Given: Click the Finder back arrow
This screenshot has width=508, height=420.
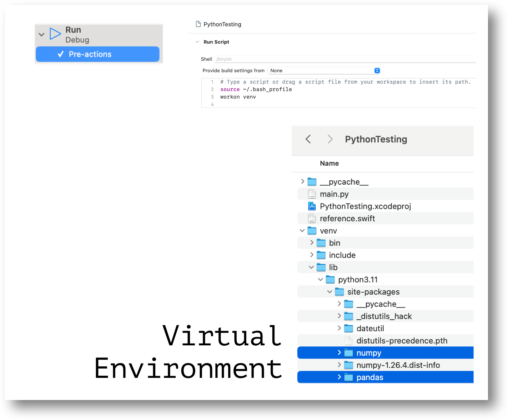Looking at the screenshot, I should [308, 139].
